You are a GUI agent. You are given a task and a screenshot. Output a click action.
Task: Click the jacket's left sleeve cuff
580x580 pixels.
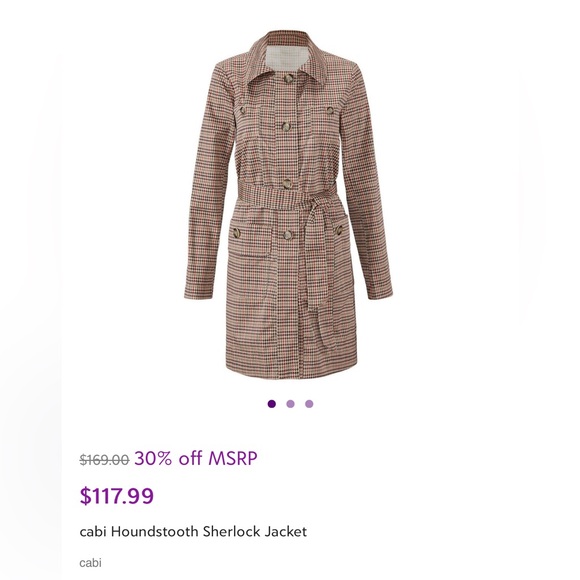(198, 289)
